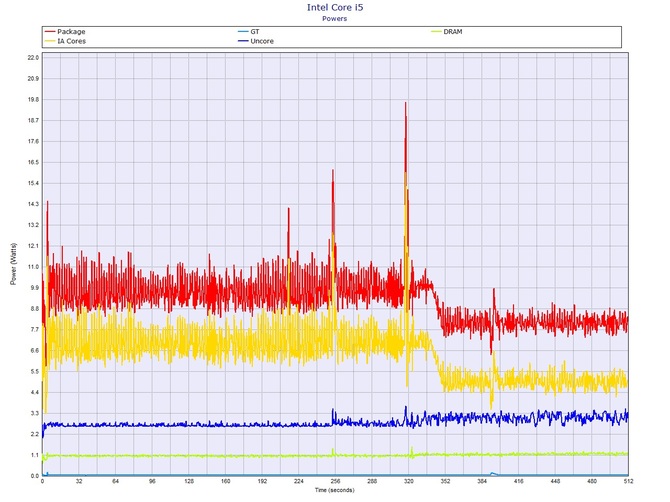This screenshot has width=670, height=502.
Task: Click the Package legend entry
Action: (x=65, y=32)
